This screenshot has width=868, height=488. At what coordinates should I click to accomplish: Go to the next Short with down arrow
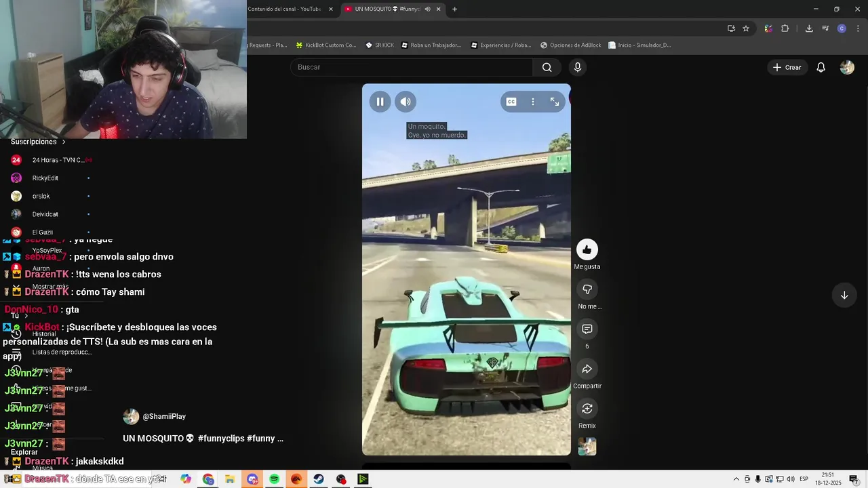tap(844, 296)
